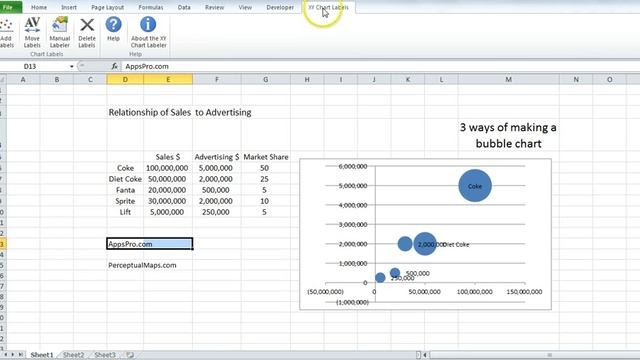Screen dimensions: 640x360
Task: Select the PerceptualMaps.com cell
Action: 142,265
